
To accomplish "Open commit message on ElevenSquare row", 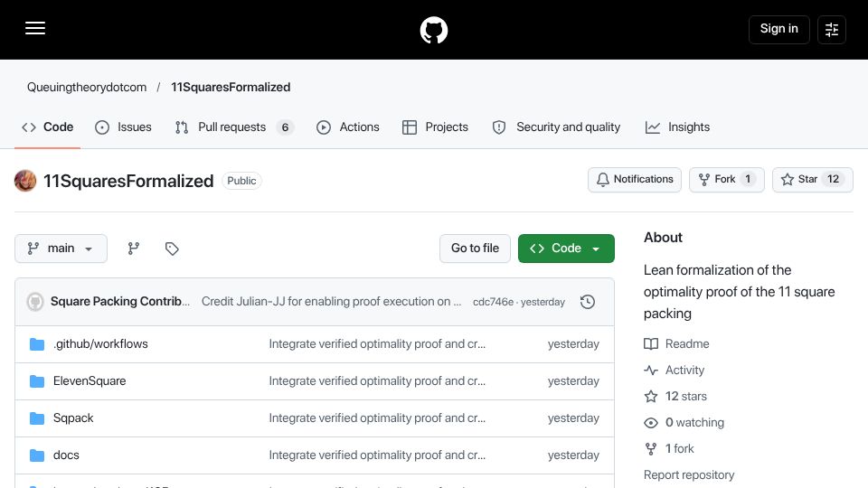I will 377,381.
